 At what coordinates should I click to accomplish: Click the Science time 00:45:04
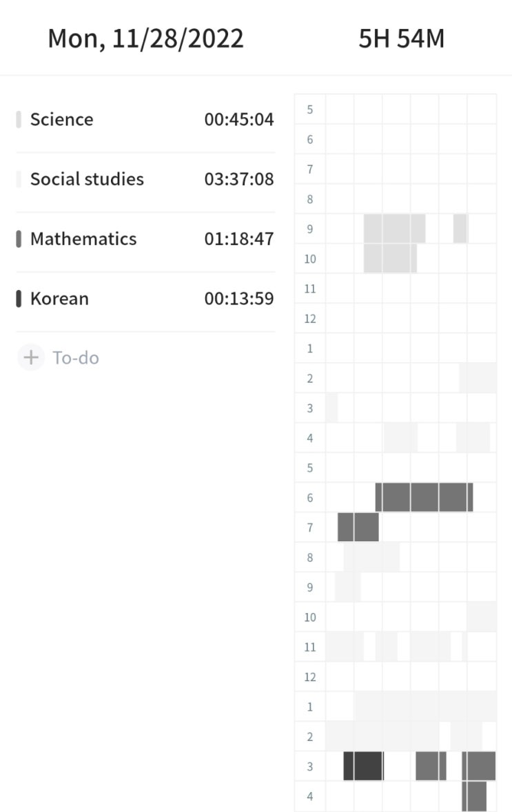(239, 120)
